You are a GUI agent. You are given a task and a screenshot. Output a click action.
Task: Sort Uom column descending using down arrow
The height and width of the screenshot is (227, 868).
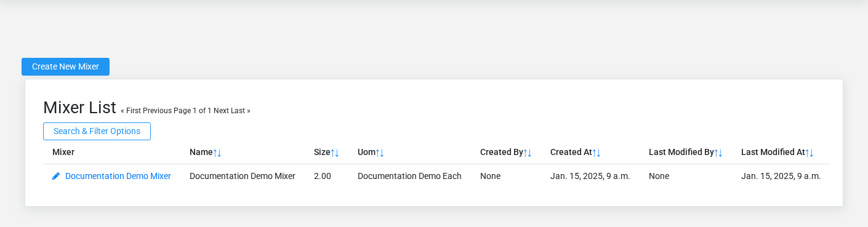(382, 153)
